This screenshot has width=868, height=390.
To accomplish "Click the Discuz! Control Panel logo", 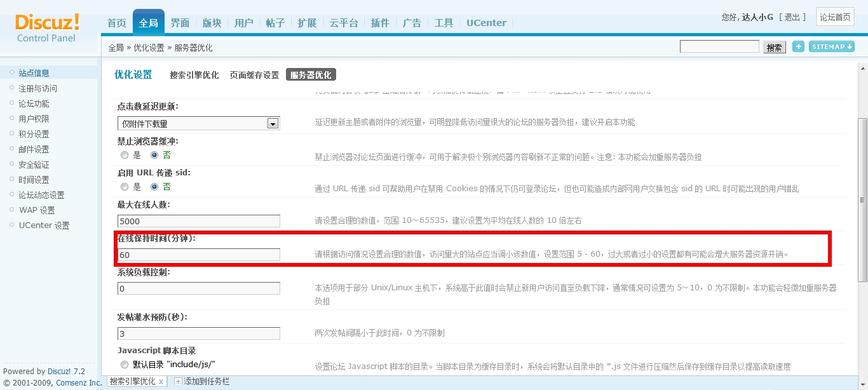I will point(47,27).
